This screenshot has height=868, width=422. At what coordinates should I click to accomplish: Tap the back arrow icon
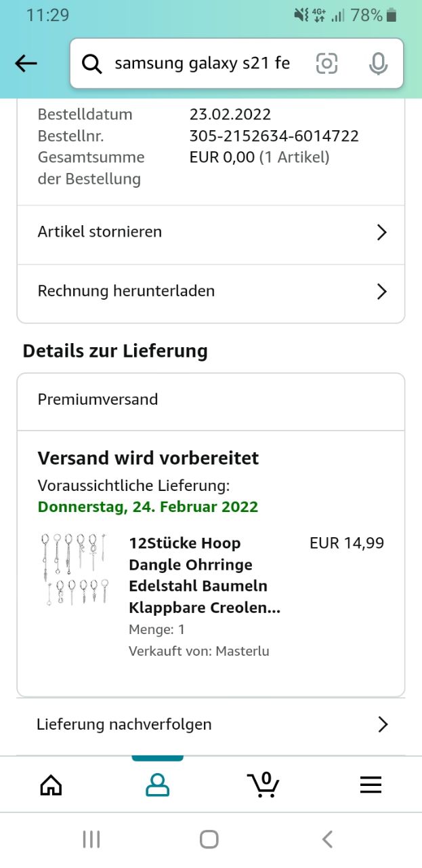(26, 64)
